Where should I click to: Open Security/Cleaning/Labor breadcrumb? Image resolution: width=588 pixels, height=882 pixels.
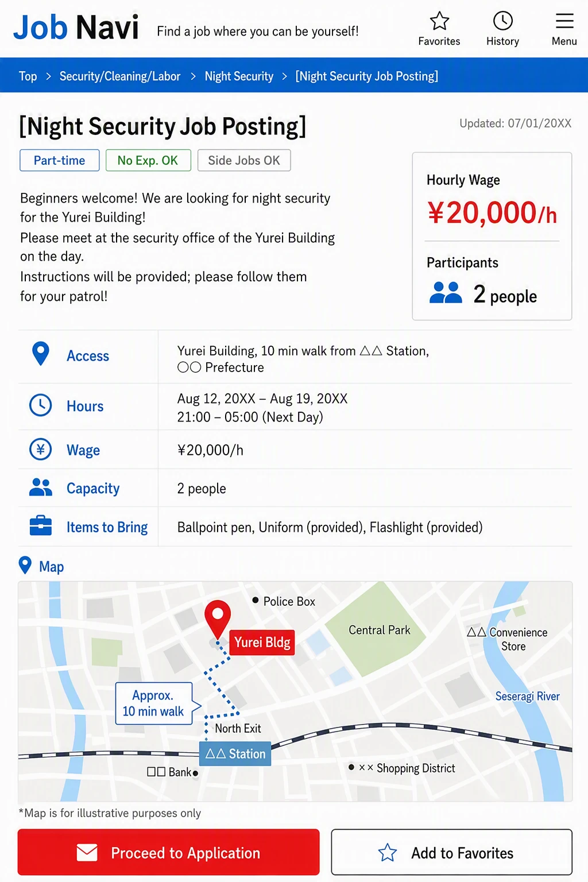pyautogui.click(x=120, y=76)
